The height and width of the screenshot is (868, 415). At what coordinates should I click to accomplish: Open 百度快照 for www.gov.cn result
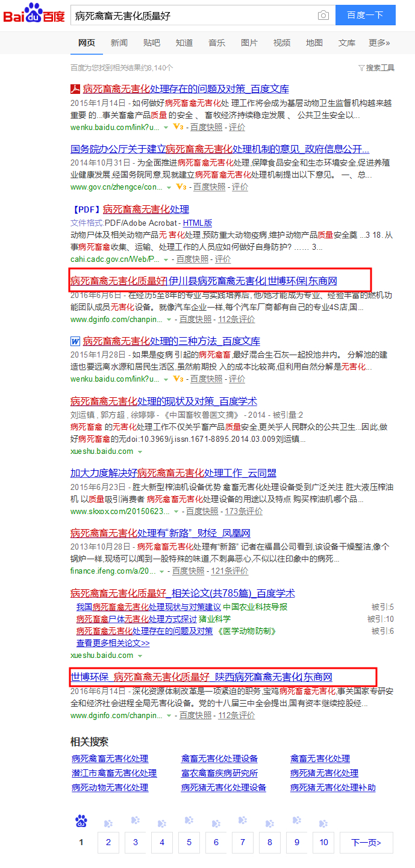point(209,187)
